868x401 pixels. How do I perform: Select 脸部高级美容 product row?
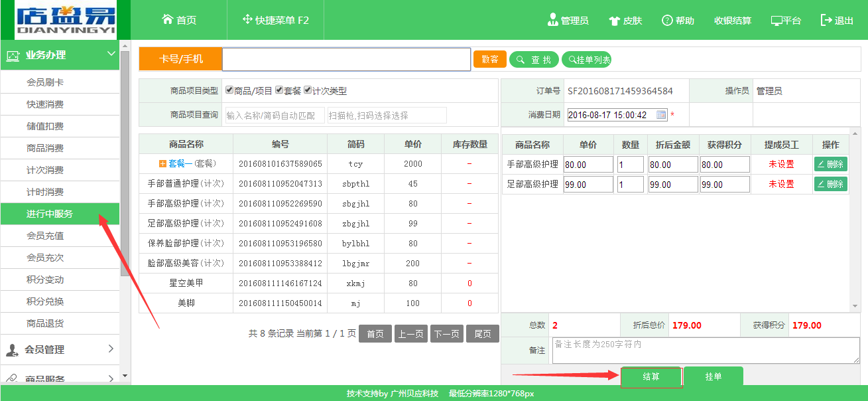[318, 264]
